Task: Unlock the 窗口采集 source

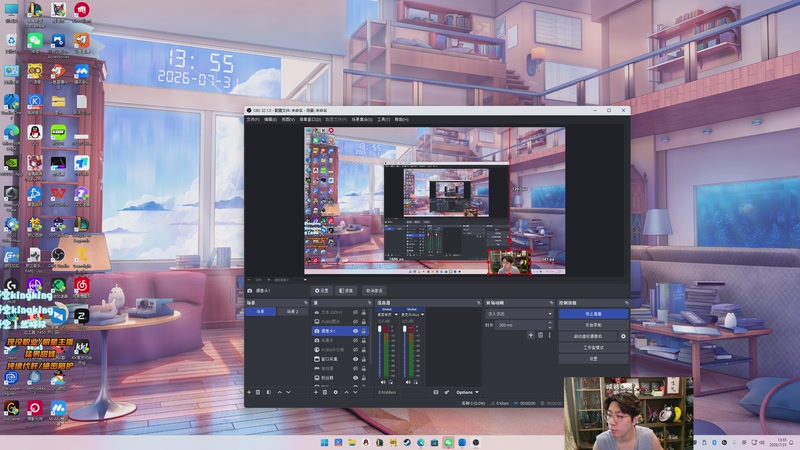Action: (364, 359)
